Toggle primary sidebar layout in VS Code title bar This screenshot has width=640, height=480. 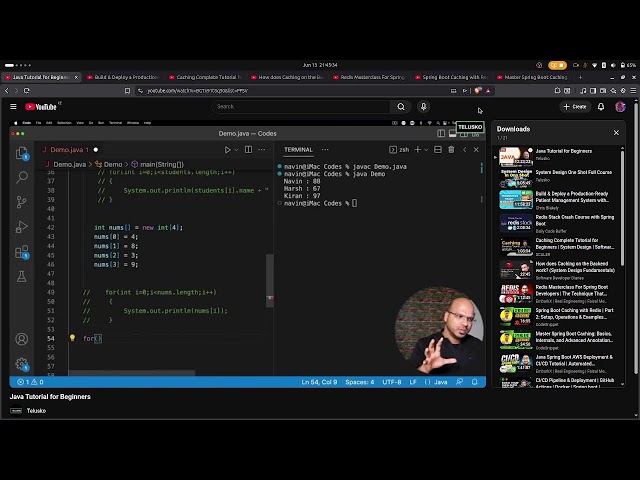(x=441, y=133)
